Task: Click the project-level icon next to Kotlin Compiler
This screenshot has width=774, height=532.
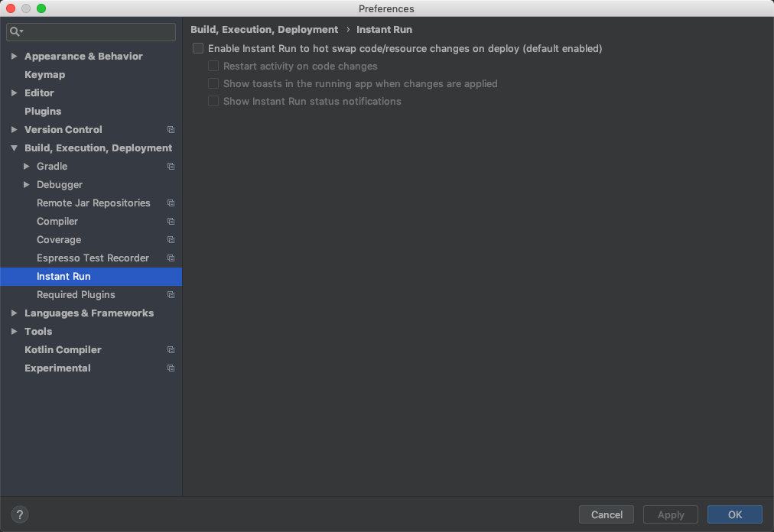Action: click(171, 350)
